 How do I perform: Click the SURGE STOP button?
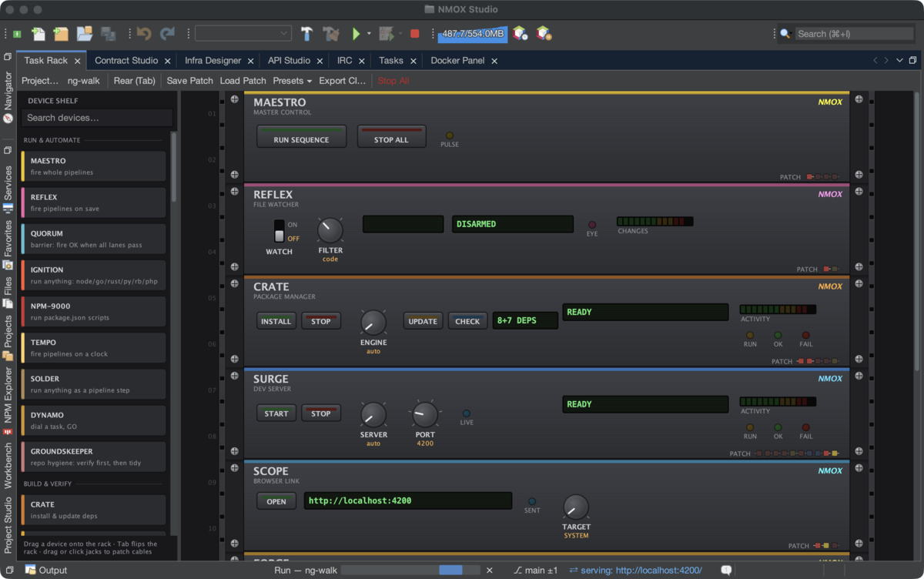coord(320,413)
